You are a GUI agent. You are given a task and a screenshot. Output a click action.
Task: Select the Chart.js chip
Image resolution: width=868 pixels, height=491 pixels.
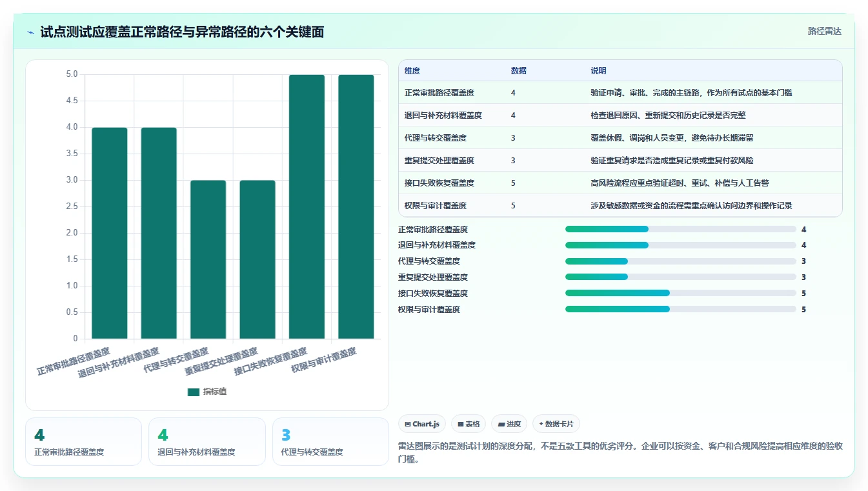pyautogui.click(x=422, y=424)
